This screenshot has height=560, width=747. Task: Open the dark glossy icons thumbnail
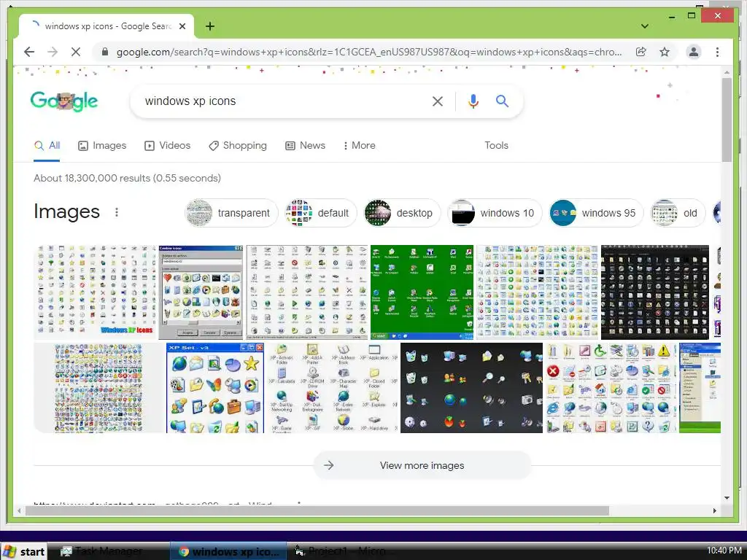pyautogui.click(x=471, y=388)
